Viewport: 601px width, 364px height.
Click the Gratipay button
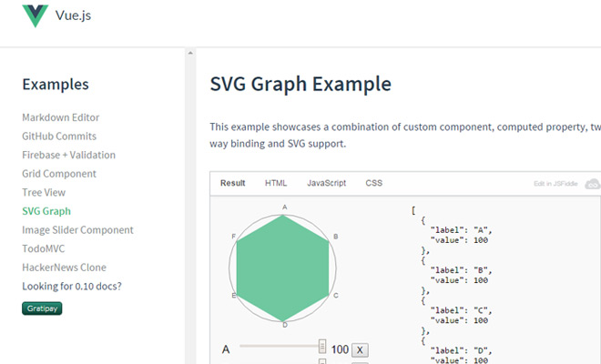point(42,308)
